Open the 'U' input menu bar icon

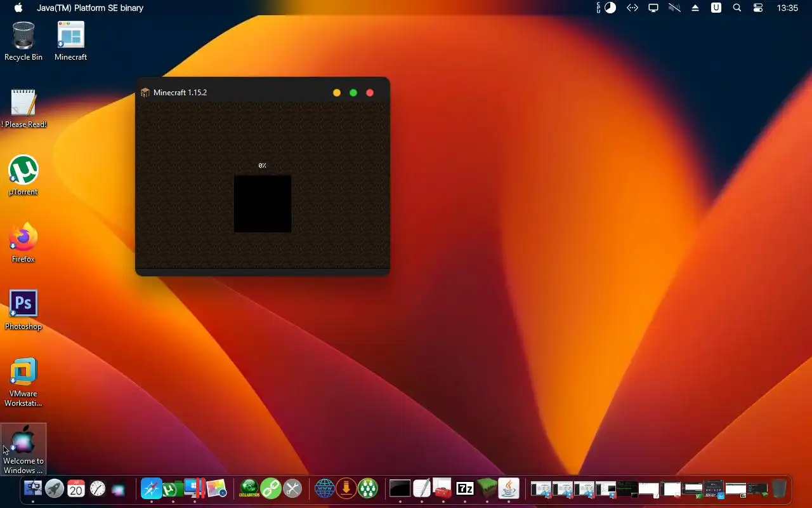point(716,8)
